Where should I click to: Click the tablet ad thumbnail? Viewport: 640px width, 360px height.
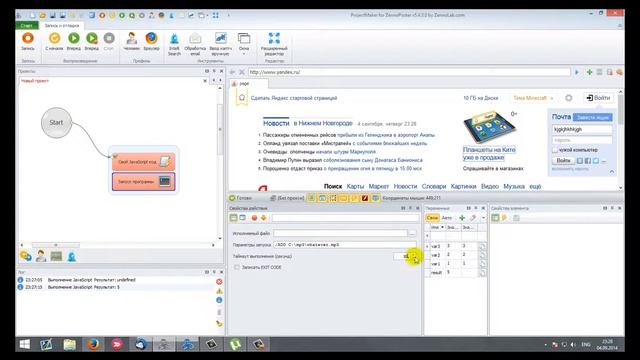tap(489, 128)
